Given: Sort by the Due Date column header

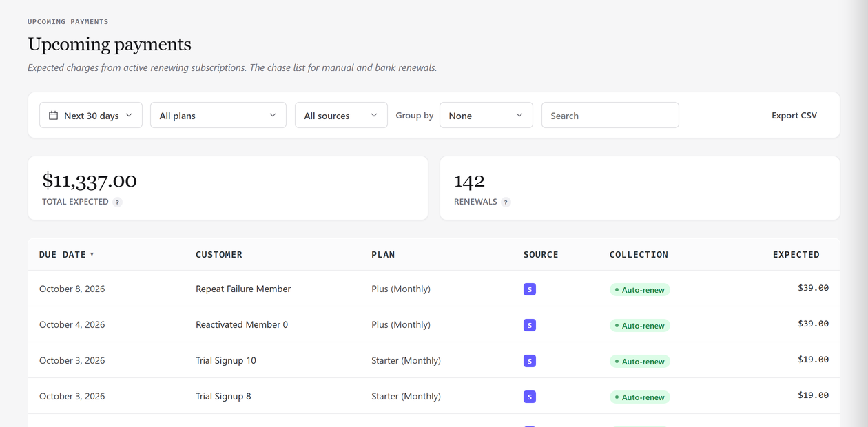Looking at the screenshot, I should (x=67, y=254).
